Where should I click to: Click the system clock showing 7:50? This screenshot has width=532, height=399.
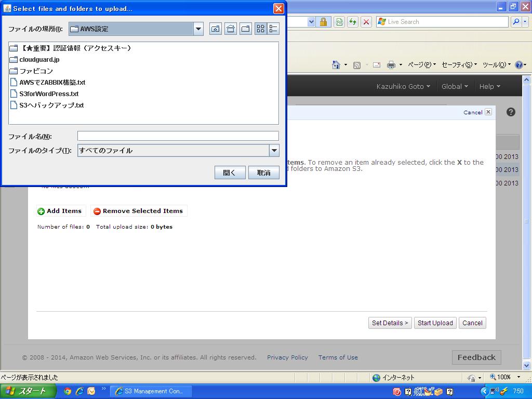pyautogui.click(x=518, y=391)
